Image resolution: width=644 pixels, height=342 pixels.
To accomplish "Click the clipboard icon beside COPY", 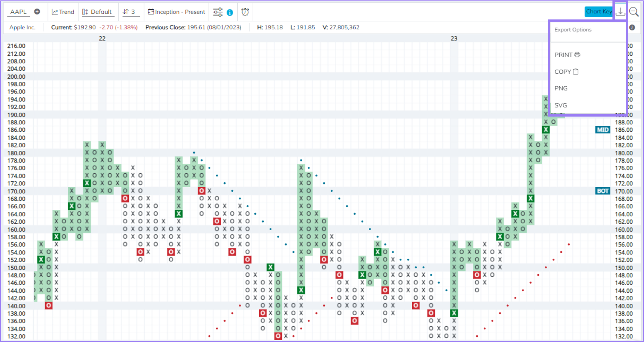I will click(x=576, y=71).
